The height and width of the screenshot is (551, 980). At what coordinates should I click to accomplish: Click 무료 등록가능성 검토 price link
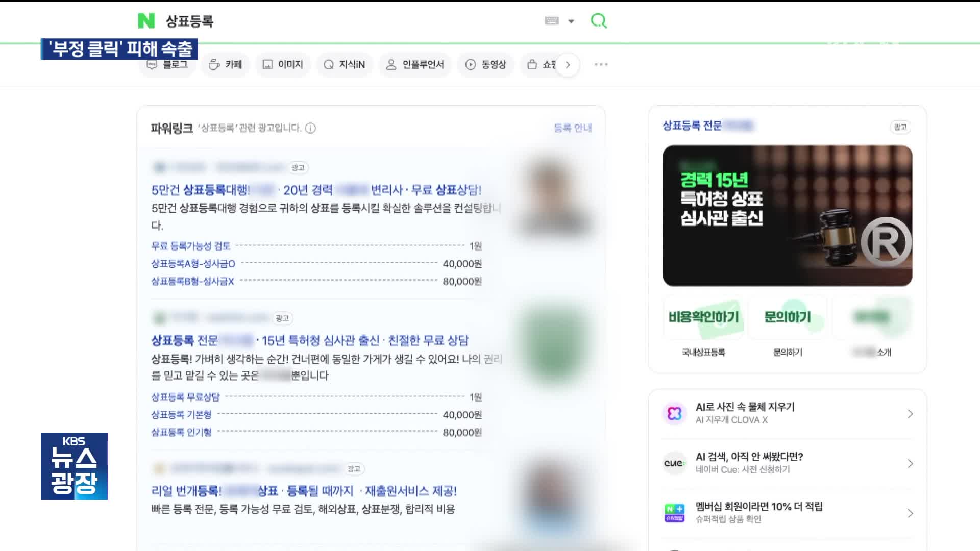pyautogui.click(x=191, y=246)
